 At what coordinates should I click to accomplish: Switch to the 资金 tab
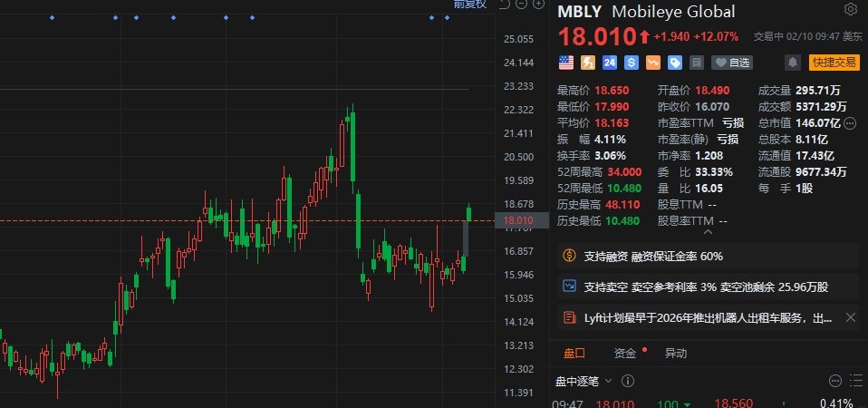[624, 354]
